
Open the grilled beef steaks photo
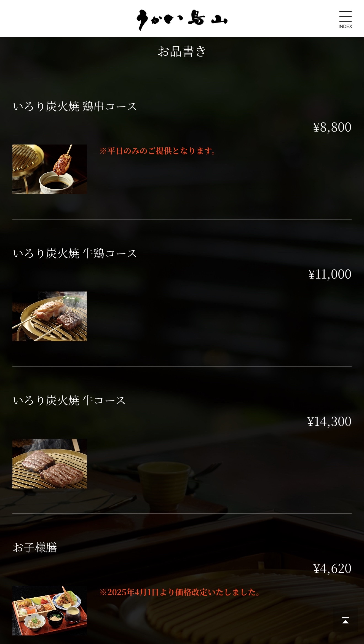(50, 464)
